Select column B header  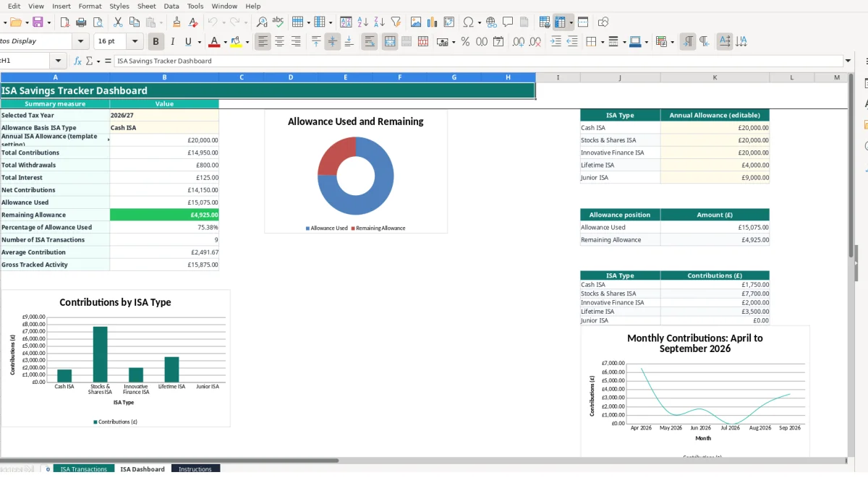click(164, 77)
